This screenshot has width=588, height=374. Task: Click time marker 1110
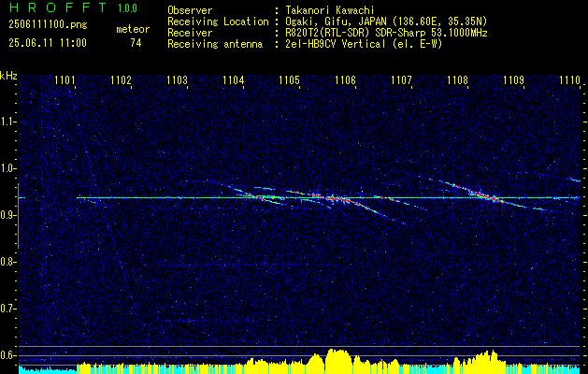[569, 79]
